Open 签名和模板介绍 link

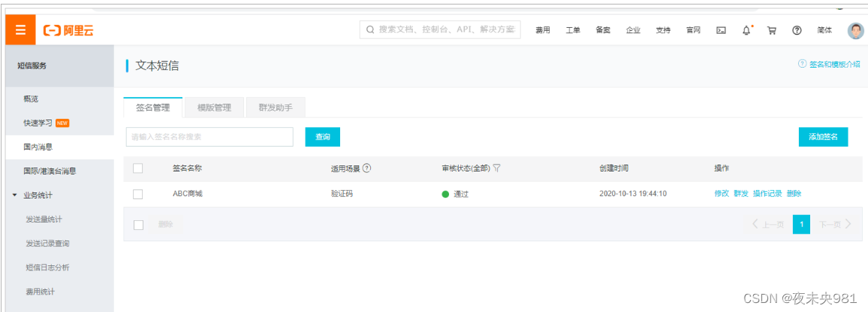[x=835, y=65]
